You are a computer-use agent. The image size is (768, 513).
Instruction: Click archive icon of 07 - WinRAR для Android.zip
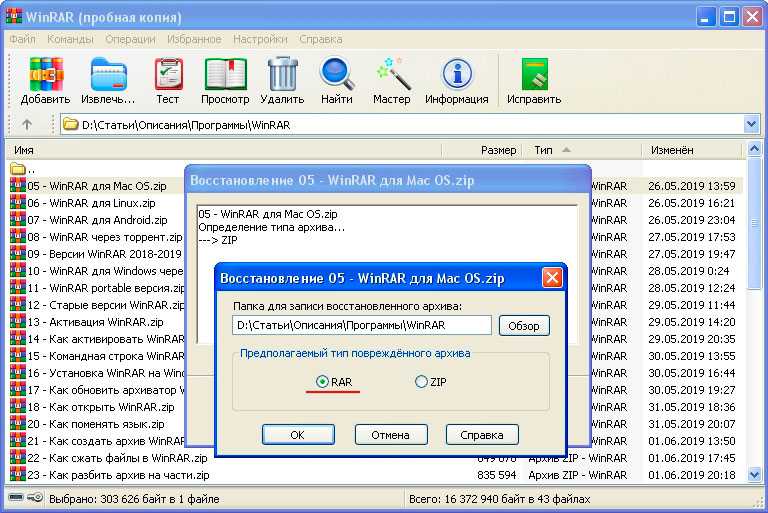[18, 220]
